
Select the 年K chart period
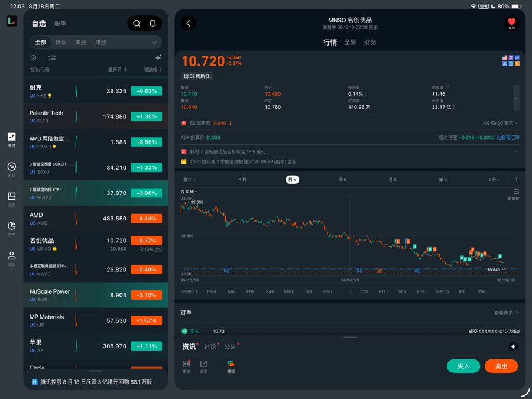[443, 180]
